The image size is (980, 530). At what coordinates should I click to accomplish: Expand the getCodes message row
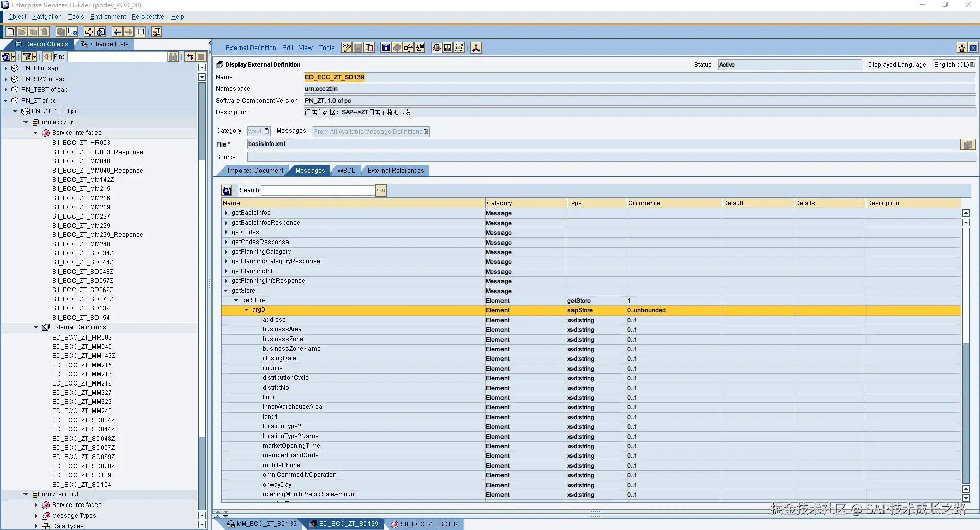(226, 232)
